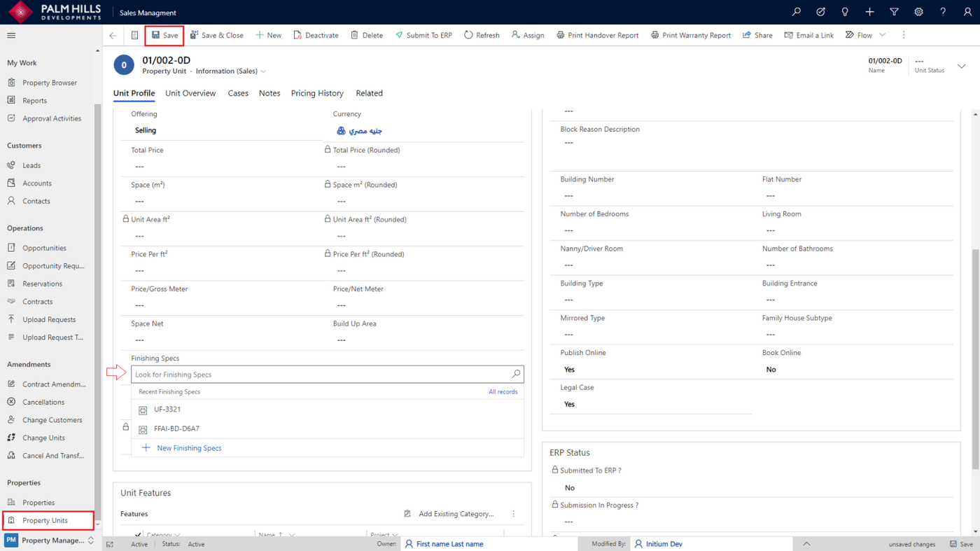Select UF-3321 from recent Finishing Specs
980x551 pixels.
click(x=167, y=410)
